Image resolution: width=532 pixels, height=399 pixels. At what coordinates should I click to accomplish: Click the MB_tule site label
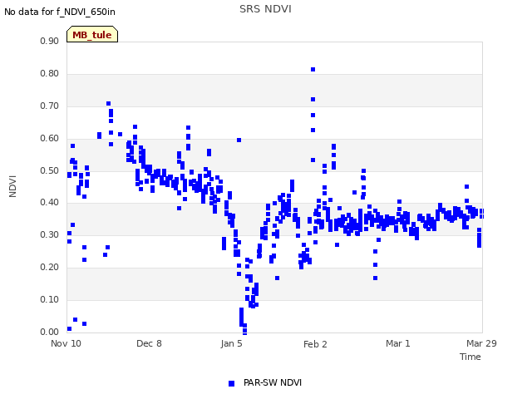92,35
